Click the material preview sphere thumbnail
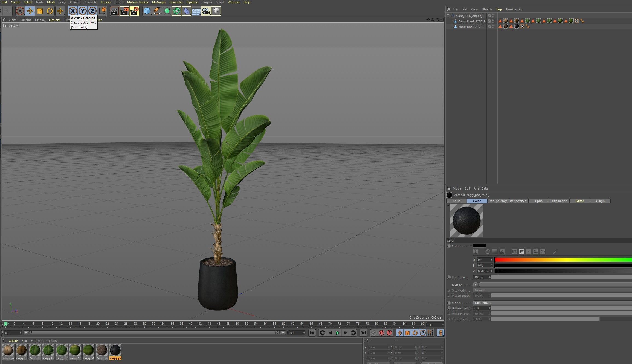 click(467, 221)
